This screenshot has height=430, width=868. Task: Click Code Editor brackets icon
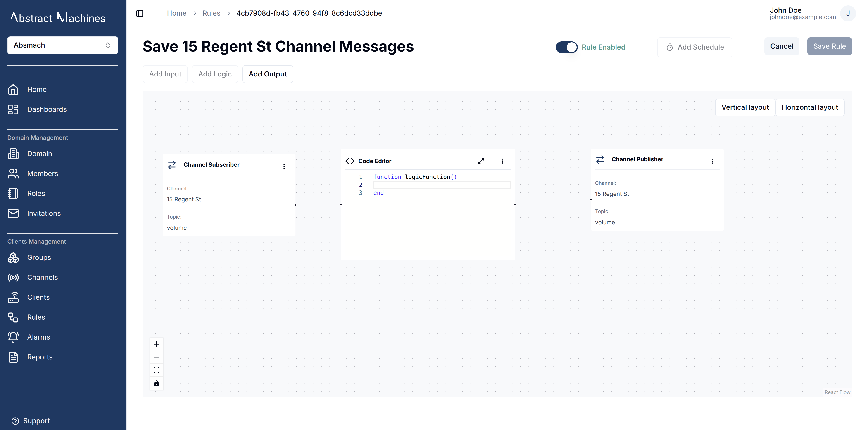[x=350, y=161]
